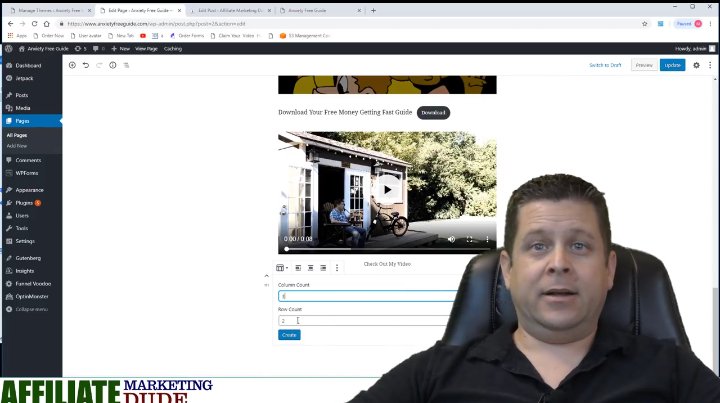
Task: Click the Preview button
Action: tap(644, 65)
